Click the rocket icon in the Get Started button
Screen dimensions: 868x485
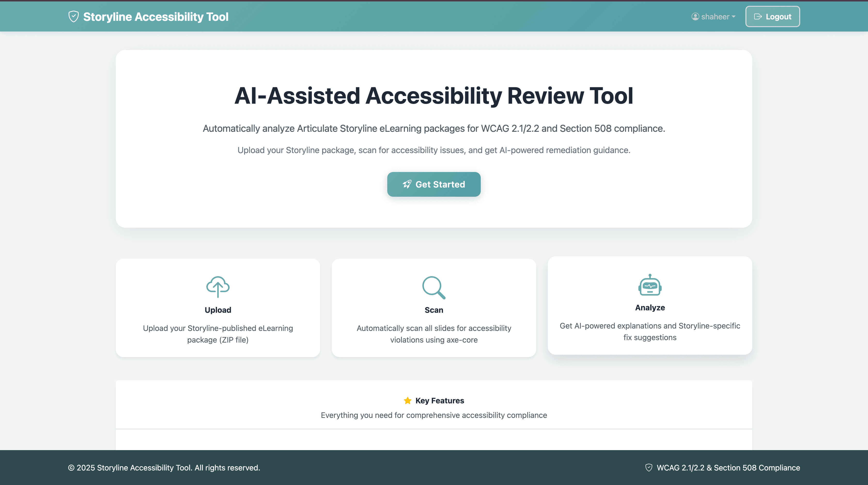coord(407,184)
